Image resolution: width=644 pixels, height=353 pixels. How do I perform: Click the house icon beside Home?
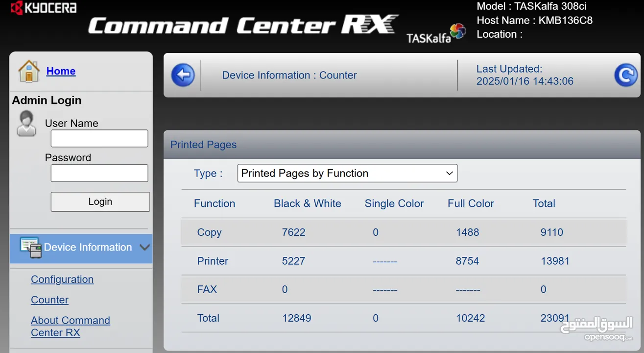29,71
